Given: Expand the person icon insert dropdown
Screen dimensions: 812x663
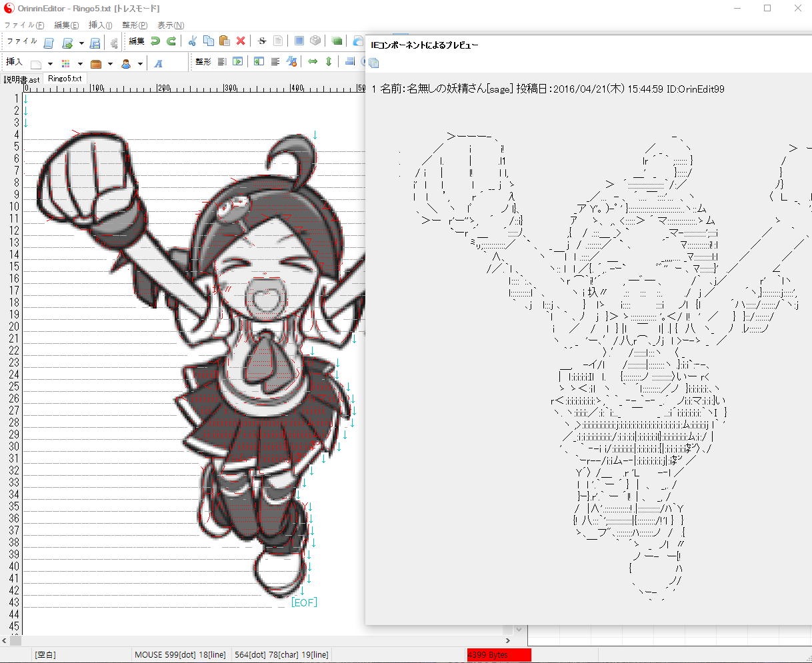Looking at the screenshot, I should (140, 64).
